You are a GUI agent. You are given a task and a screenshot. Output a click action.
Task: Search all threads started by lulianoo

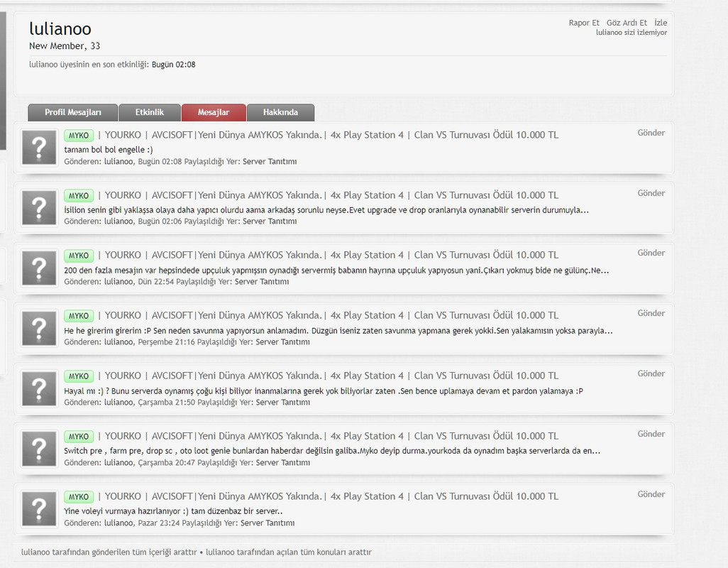pyautogui.click(x=289, y=552)
